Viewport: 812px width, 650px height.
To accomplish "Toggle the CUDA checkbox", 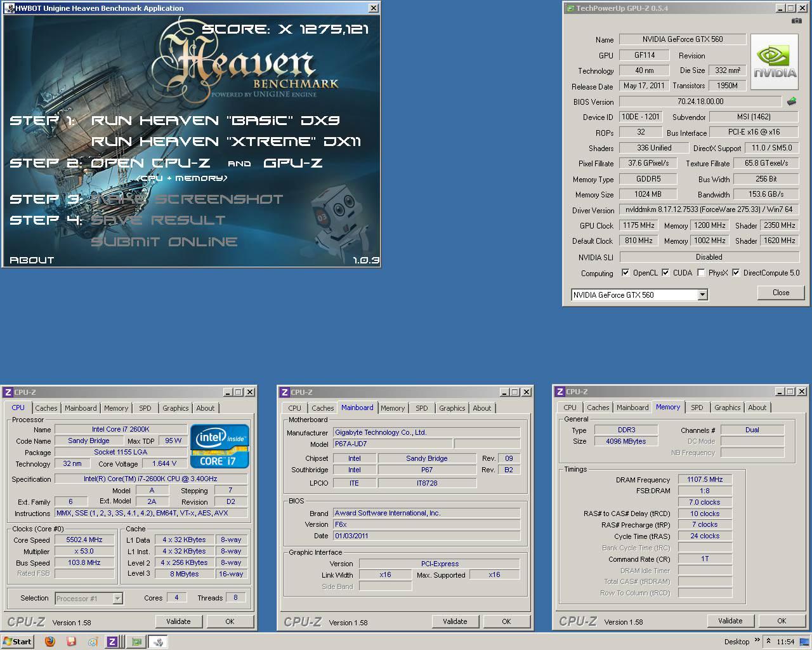I will tap(665, 273).
